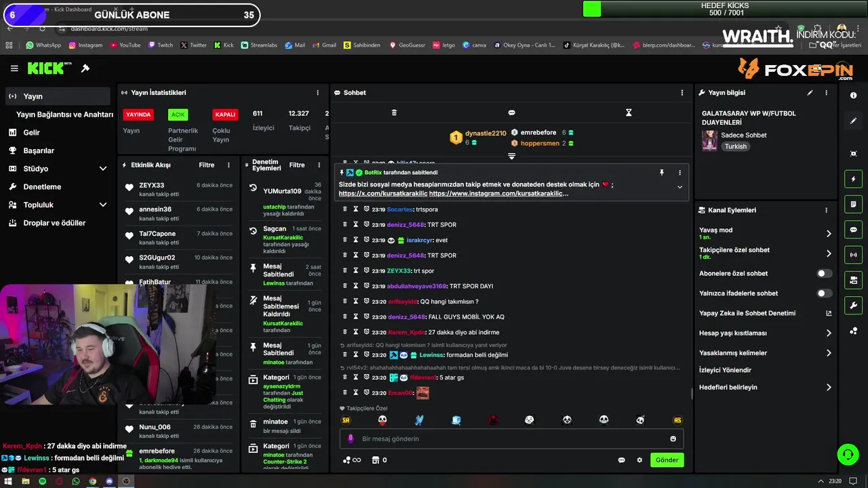
Task: Click the speech bubble icon at top of chat
Action: (x=511, y=113)
